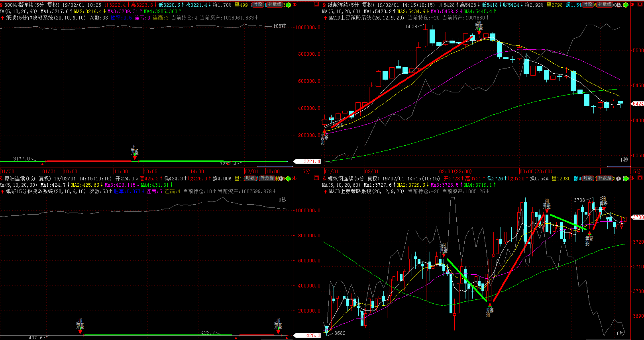
Task: Click 时段 button in 300股指连续 panel
Action: (x=258, y=4)
